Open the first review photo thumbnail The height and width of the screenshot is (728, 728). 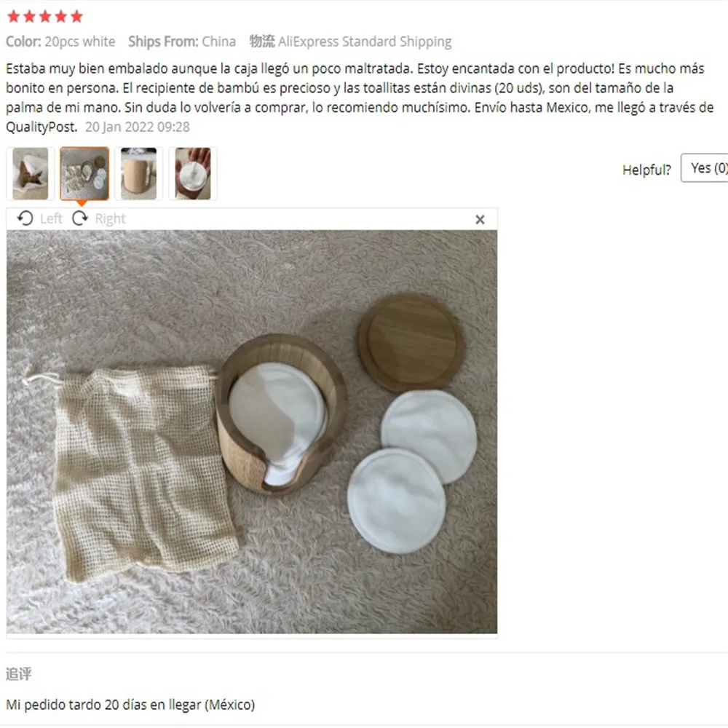point(30,174)
